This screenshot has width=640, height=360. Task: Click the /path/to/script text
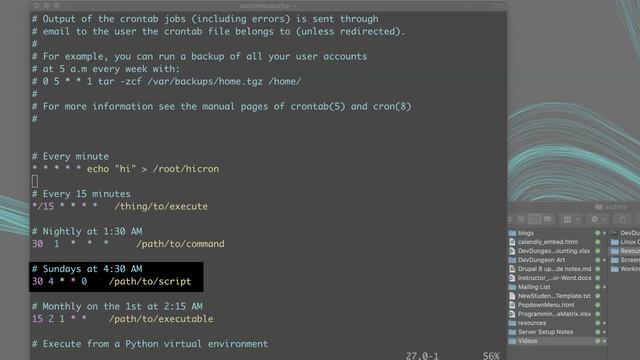pos(150,282)
